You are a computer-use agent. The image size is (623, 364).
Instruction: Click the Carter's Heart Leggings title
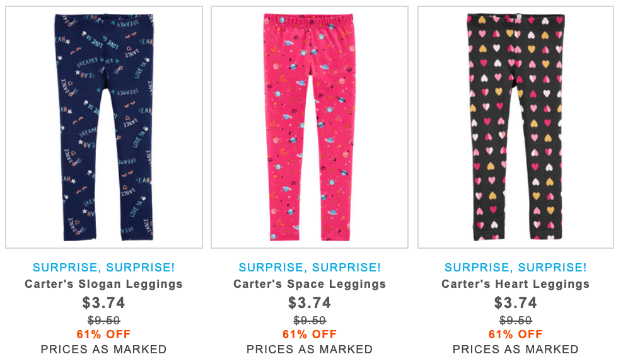515,284
